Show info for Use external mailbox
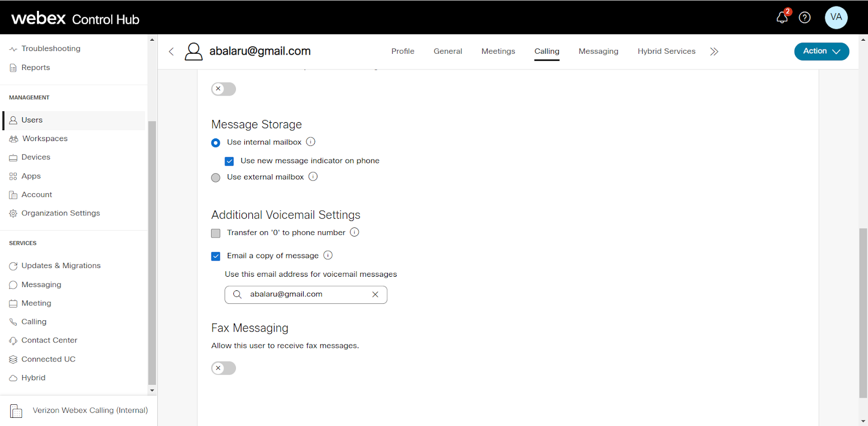The width and height of the screenshot is (868, 426). click(313, 176)
